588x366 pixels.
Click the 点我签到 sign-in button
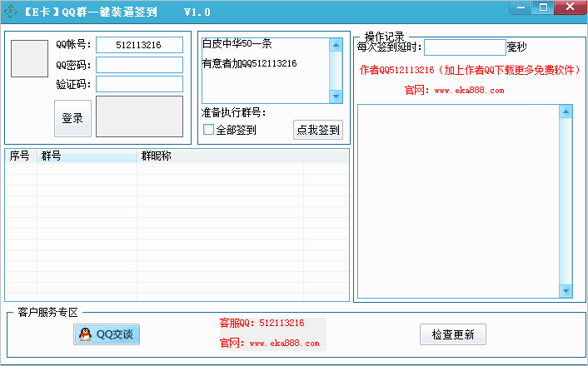click(x=318, y=130)
